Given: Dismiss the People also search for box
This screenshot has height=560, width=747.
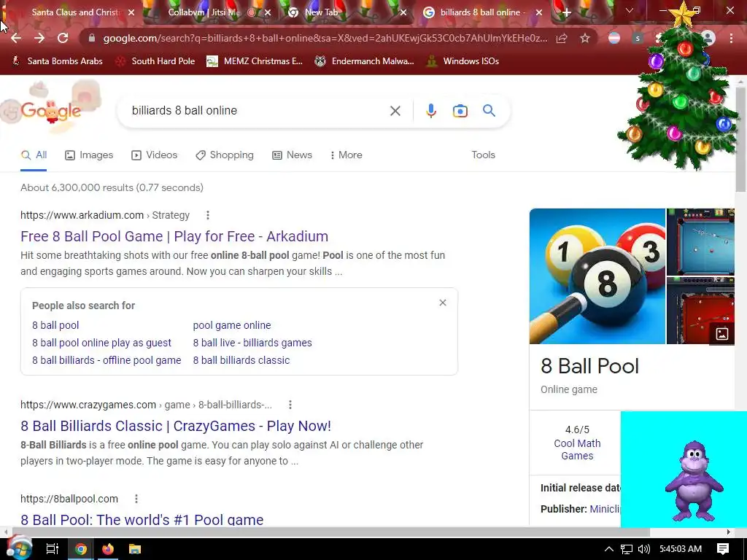Looking at the screenshot, I should [443, 303].
